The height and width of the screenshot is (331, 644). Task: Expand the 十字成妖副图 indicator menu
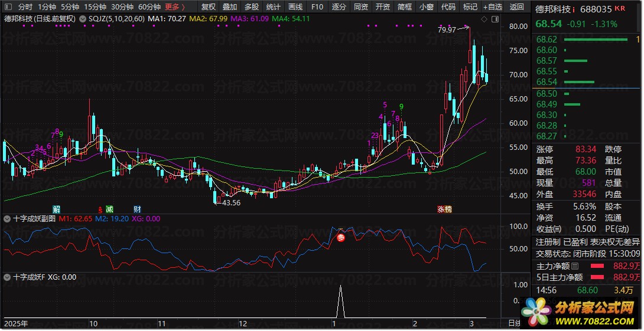(7, 218)
